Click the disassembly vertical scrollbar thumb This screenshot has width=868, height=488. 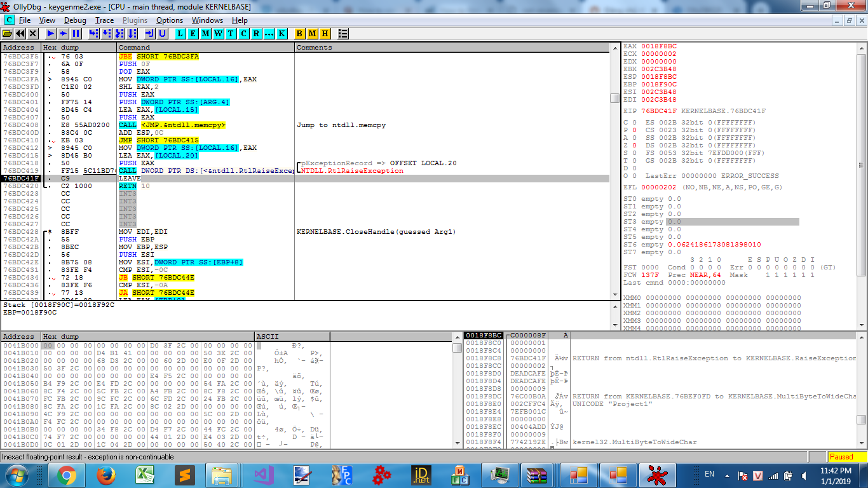click(614, 98)
